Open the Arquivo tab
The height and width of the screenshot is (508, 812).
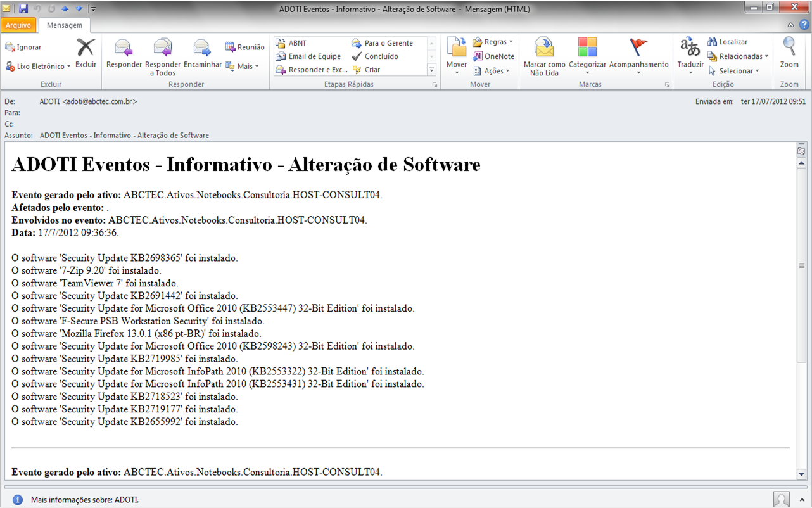click(18, 25)
